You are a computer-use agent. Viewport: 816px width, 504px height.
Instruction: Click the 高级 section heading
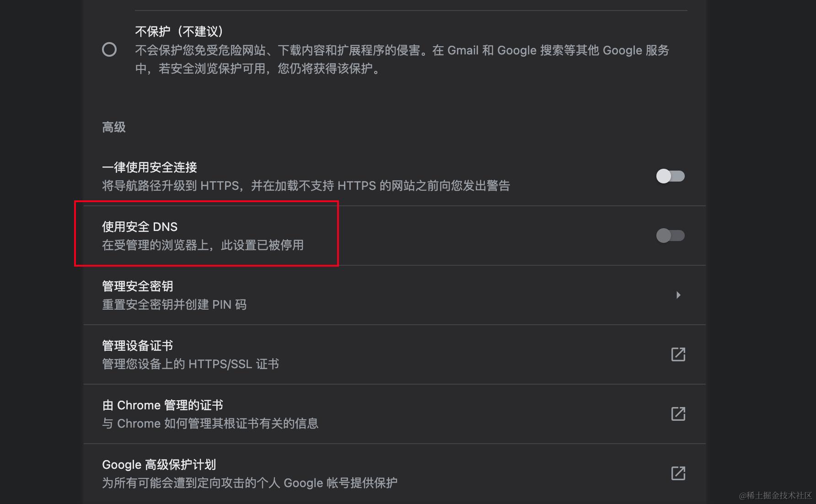point(114,127)
